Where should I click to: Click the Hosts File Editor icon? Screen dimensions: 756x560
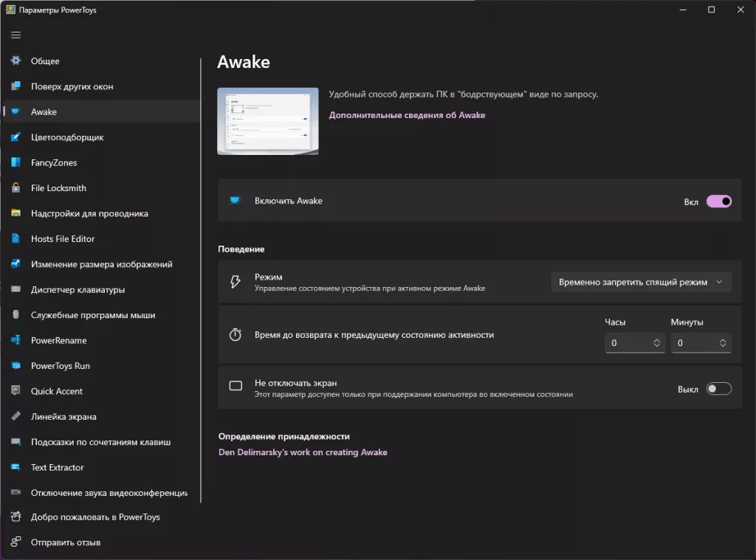click(x=16, y=239)
